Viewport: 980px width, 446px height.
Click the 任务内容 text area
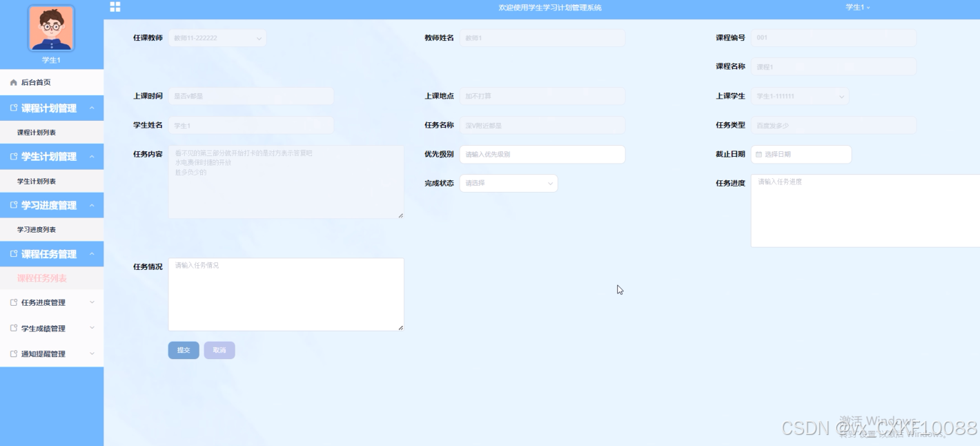pyautogui.click(x=286, y=182)
